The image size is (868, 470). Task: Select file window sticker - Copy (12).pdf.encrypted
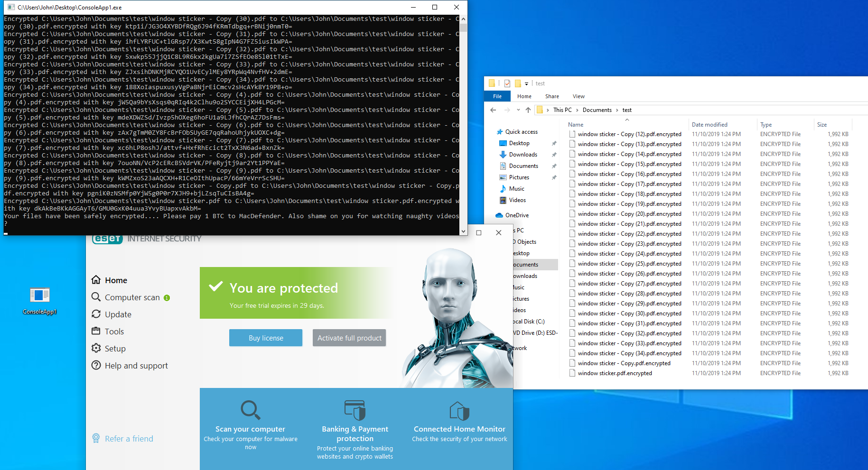tap(629, 134)
